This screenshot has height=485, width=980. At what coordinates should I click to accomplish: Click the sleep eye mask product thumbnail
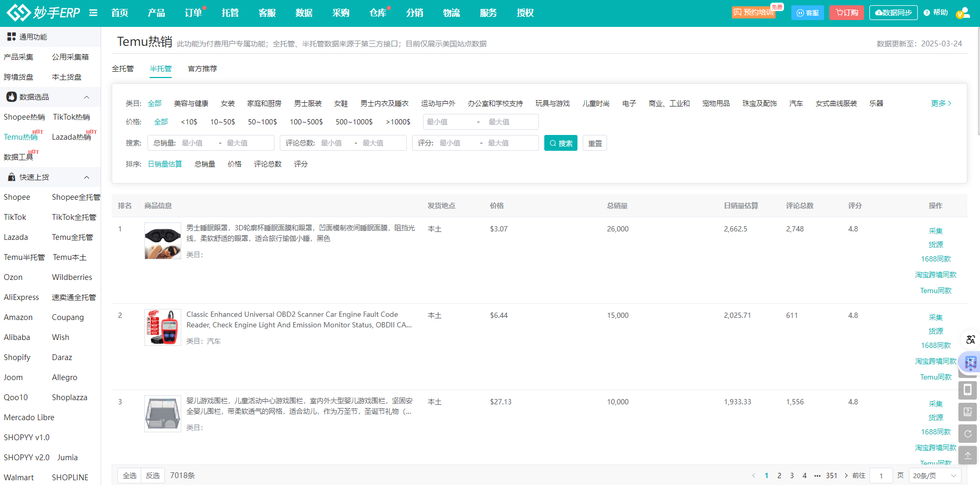click(x=163, y=241)
